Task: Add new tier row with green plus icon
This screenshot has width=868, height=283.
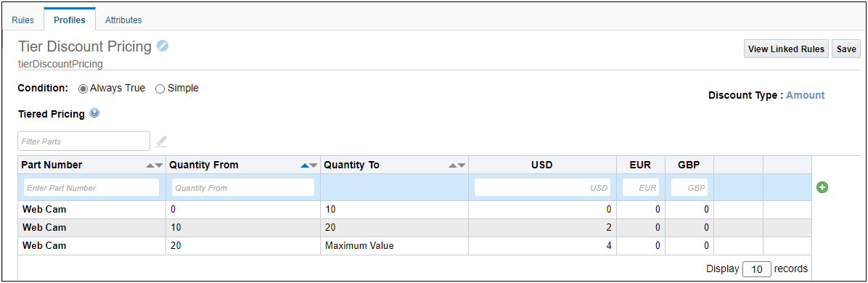Action: (822, 188)
